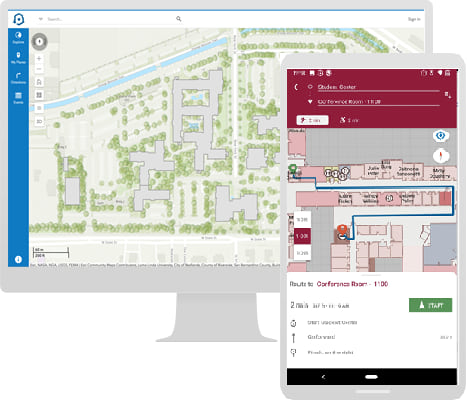Tap the first step with clock icon
467x401 pixels.
[x=372, y=323]
